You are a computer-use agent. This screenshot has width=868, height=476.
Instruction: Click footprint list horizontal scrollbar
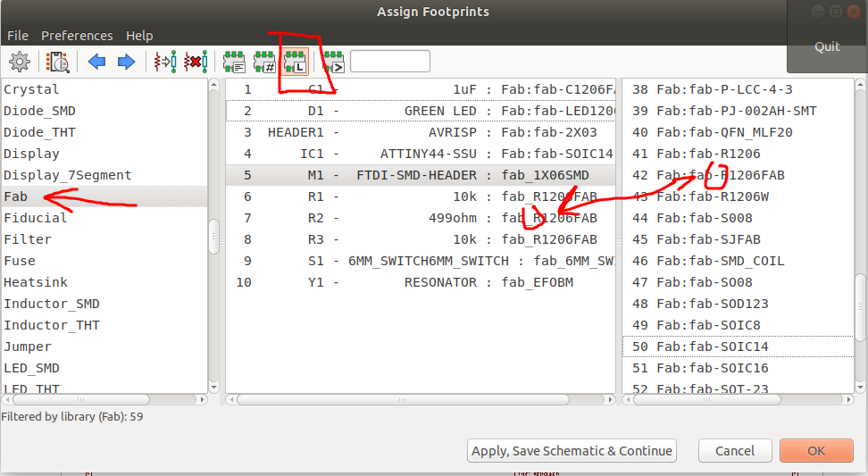(706, 399)
